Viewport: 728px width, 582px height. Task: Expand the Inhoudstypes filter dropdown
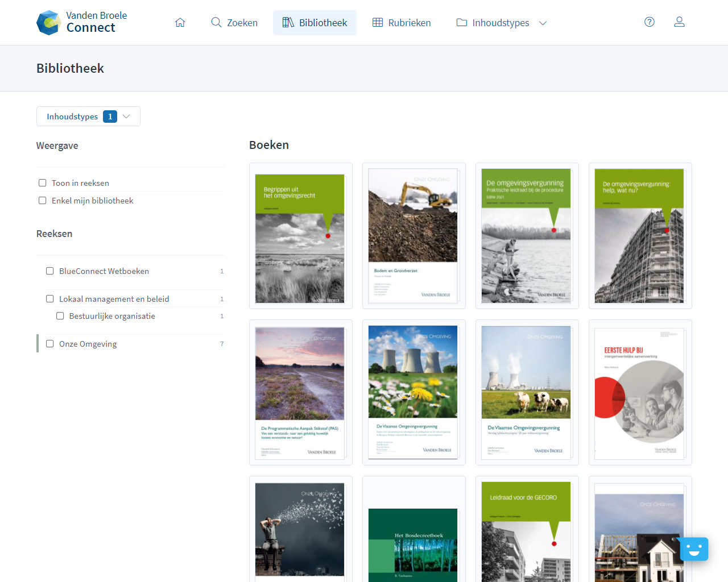pyautogui.click(x=88, y=117)
